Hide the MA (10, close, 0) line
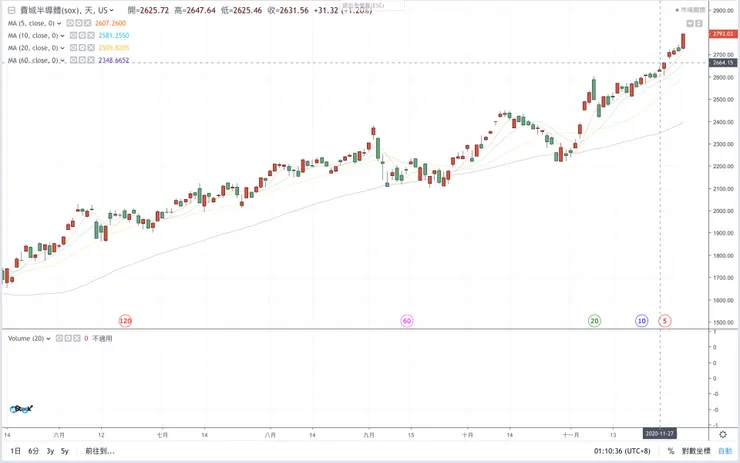This screenshot has height=463, width=740. [74, 35]
